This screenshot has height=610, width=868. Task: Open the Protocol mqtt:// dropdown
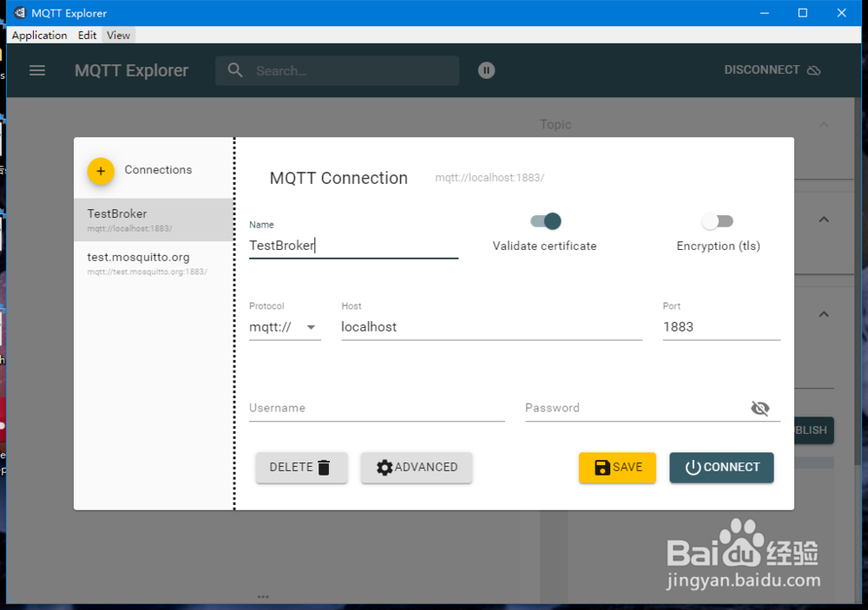point(285,327)
